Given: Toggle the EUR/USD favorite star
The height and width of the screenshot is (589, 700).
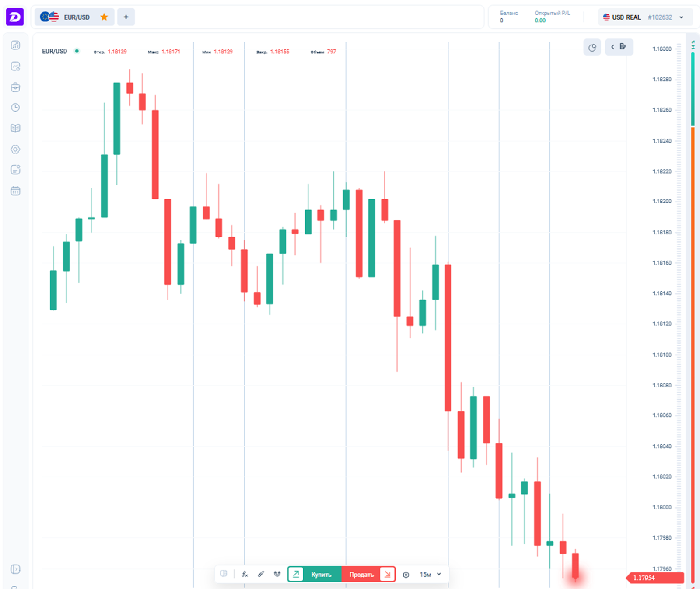Looking at the screenshot, I should pos(104,17).
